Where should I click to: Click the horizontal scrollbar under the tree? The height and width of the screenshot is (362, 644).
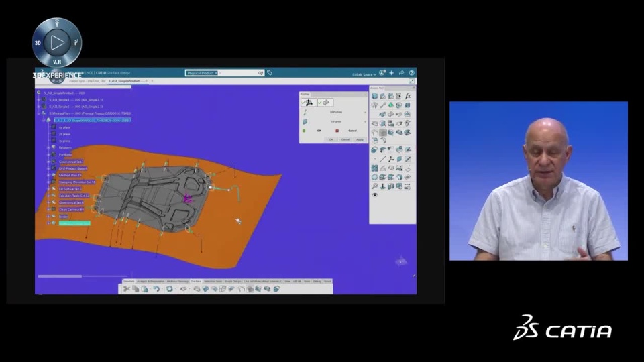[x=60, y=276]
